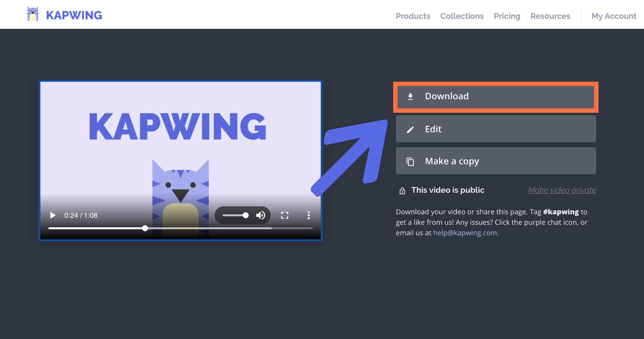Open the video three-dot options menu

pos(308,215)
